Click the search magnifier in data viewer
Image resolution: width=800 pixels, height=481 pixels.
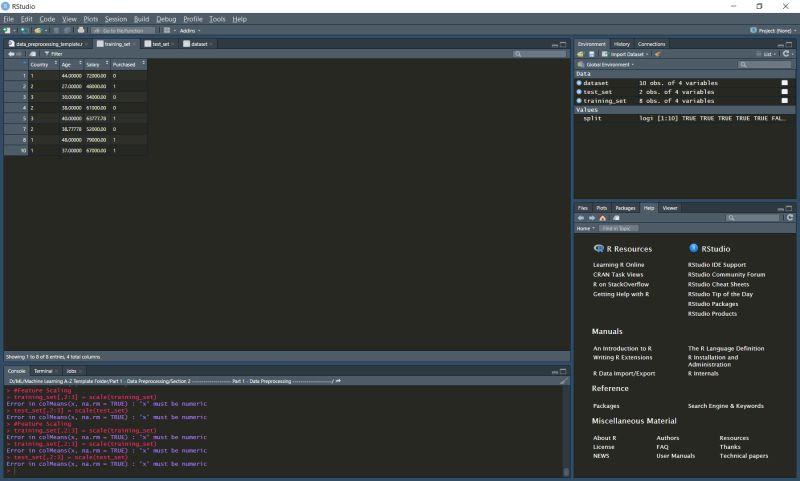pyautogui.click(x=518, y=54)
